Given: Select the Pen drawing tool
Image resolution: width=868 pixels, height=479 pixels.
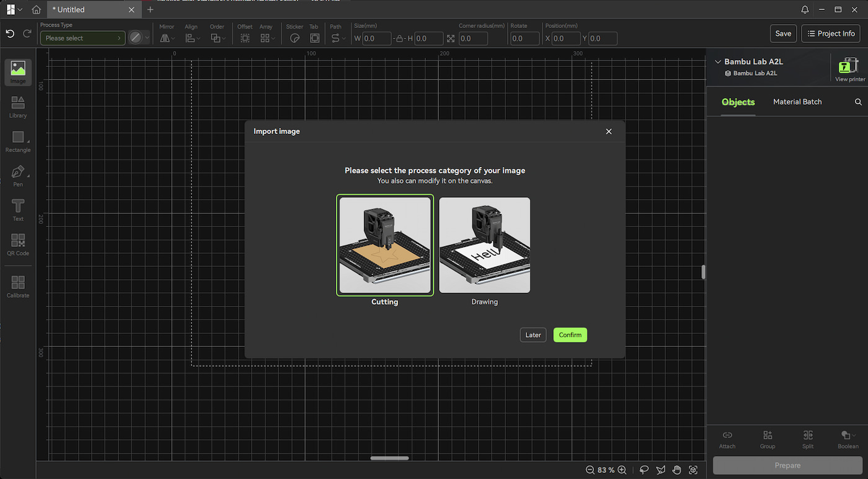Looking at the screenshot, I should (x=18, y=176).
